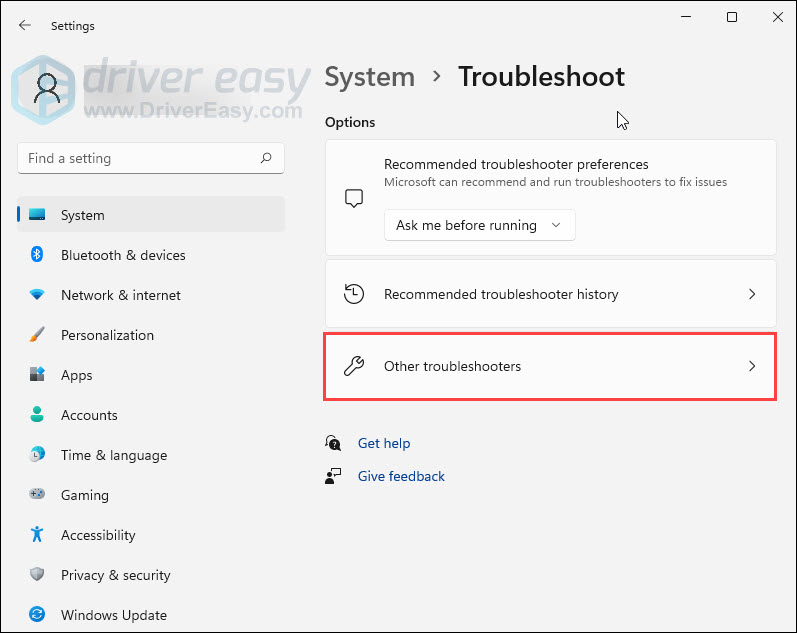Image resolution: width=797 pixels, height=633 pixels.
Task: Click the Privacy & security shield icon
Action: pos(37,575)
